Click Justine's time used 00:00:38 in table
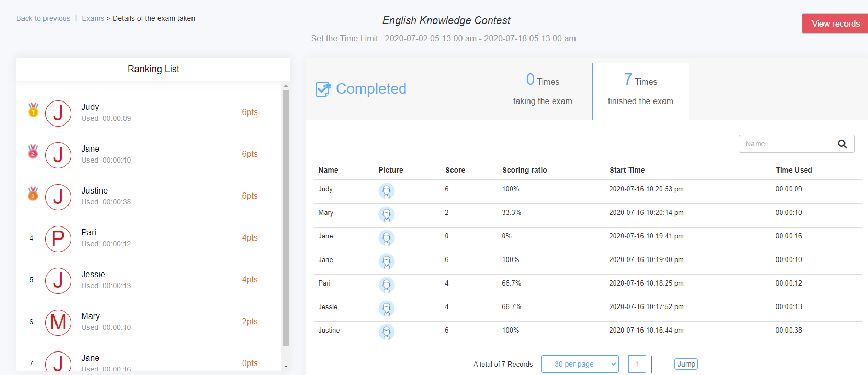This screenshot has width=868, height=375. click(788, 330)
